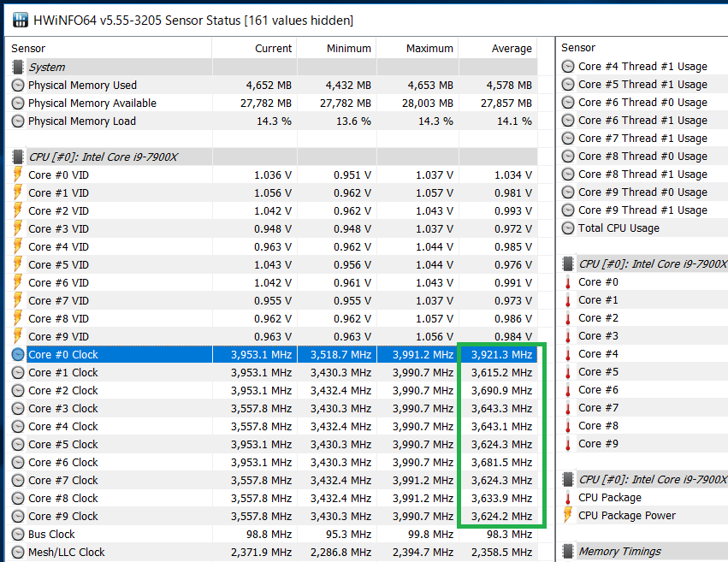Click the 98.8 MHz Bus Clock current value
Image resolution: width=728 pixels, height=562 pixels.
point(269,535)
